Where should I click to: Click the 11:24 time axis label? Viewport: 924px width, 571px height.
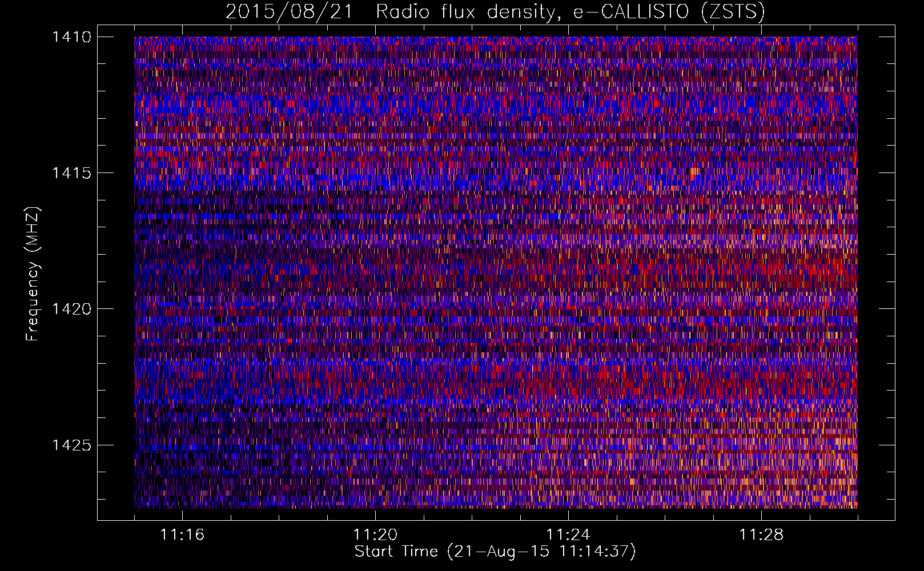tap(568, 534)
